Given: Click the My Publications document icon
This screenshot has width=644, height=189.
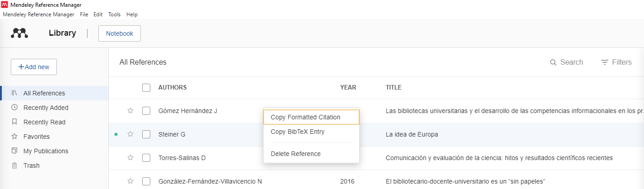Looking at the screenshot, I should point(14,151).
